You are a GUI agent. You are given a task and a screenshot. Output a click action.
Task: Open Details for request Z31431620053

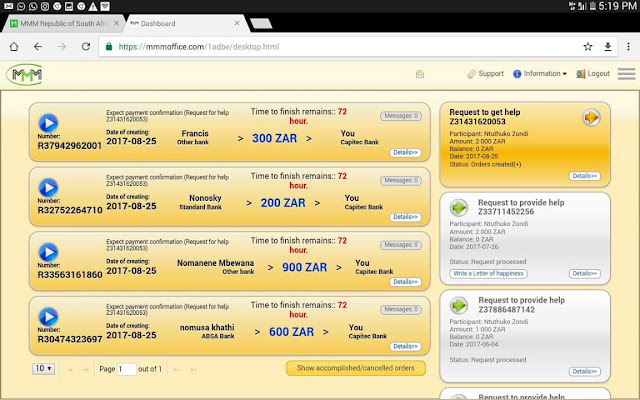pyautogui.click(x=584, y=176)
